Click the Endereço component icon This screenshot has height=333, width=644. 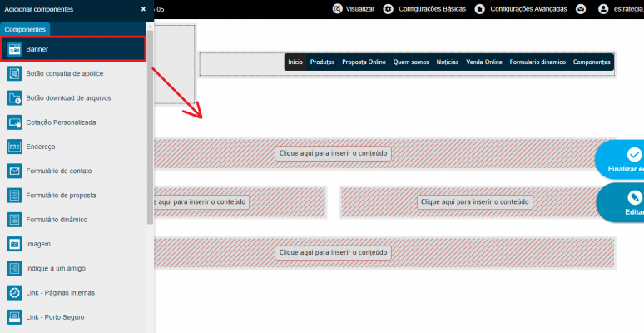pyautogui.click(x=14, y=147)
